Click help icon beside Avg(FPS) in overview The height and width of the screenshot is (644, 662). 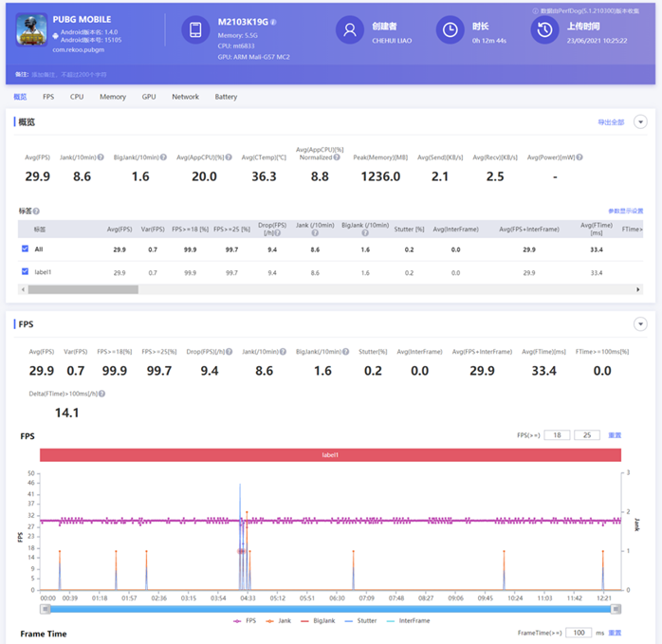(55, 157)
